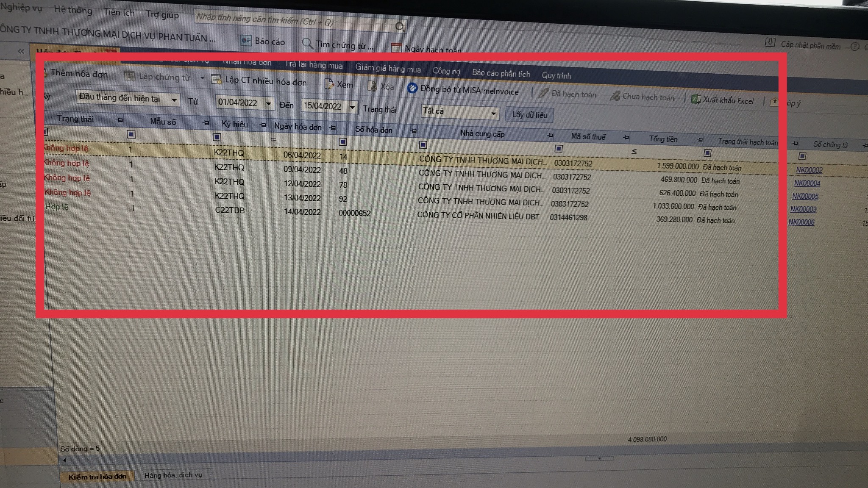
Task: Click the Tổng tiền column header
Action: click(x=663, y=139)
